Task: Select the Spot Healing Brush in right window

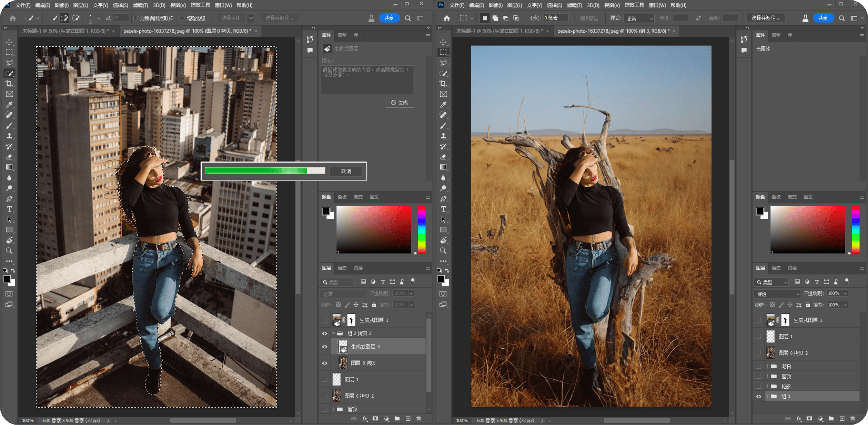Action: coord(443,115)
